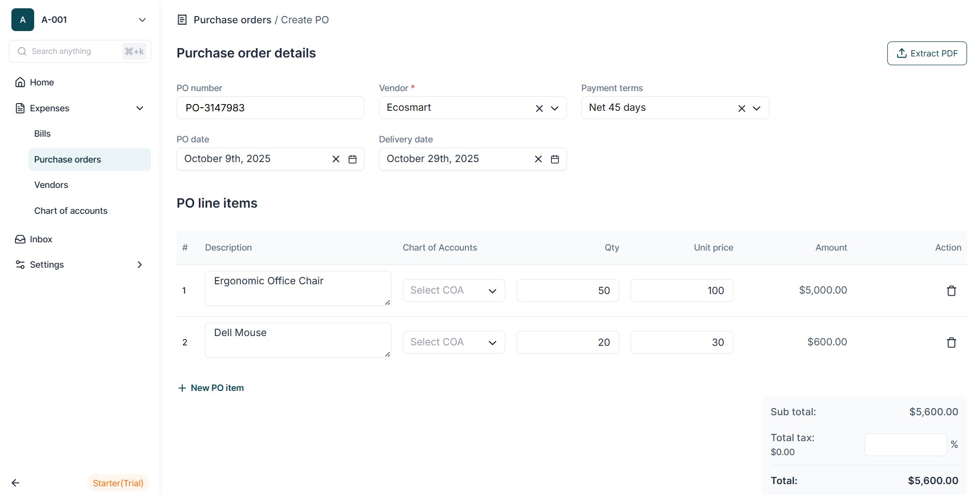Delete the Ergonomic Office Chair line item
This screenshot has height=495, width=980.
[951, 291]
